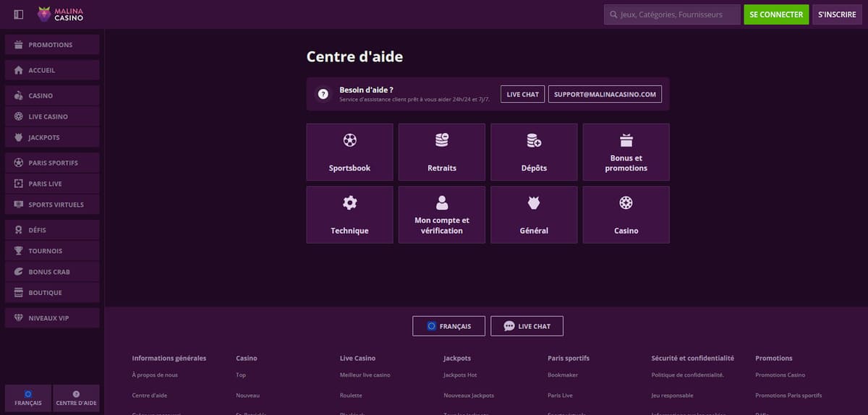The image size is (868, 415).
Task: Open the Bonus et promotions help tile
Action: 626,152
